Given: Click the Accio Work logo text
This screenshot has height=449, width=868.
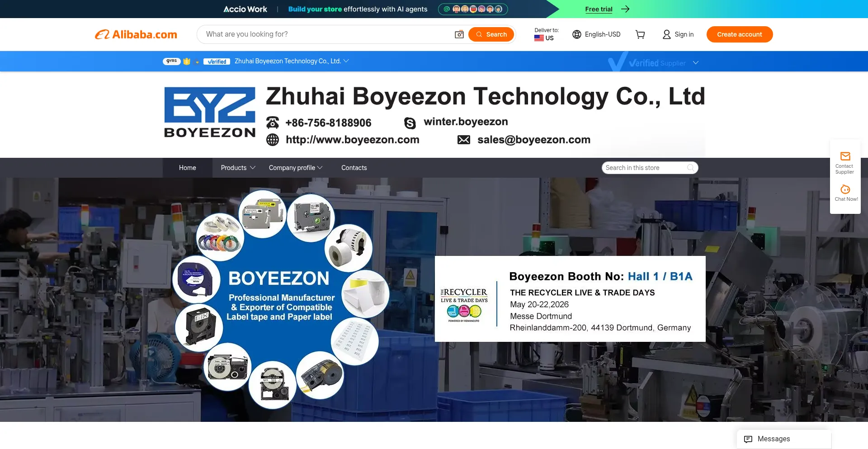Looking at the screenshot, I should point(245,9).
